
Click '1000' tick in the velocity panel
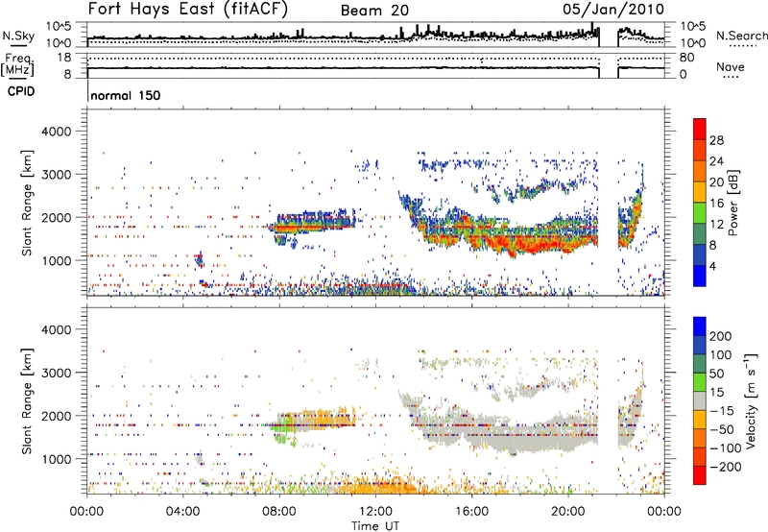pyautogui.click(x=56, y=459)
